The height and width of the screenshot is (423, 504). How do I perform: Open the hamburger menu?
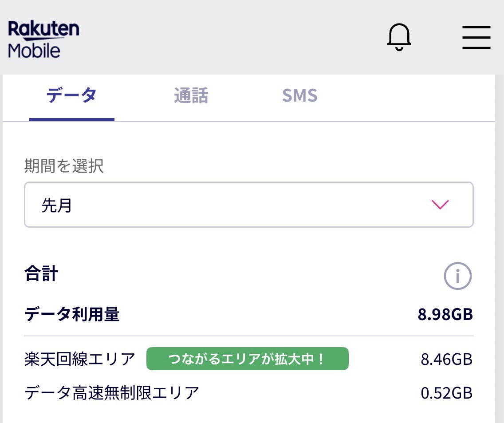pos(476,37)
